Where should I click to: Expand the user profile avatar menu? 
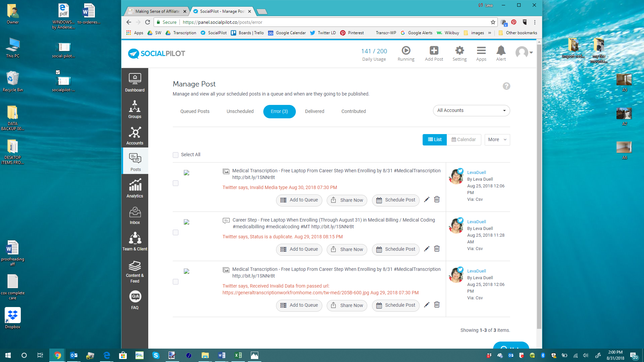(x=524, y=52)
